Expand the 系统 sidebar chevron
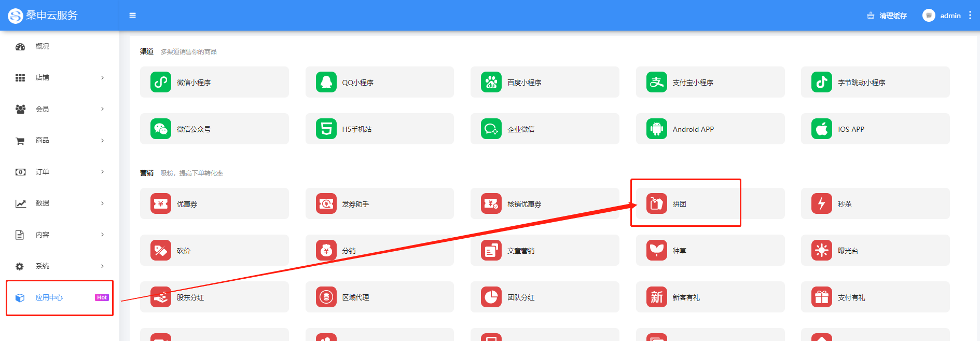 pyautogui.click(x=102, y=266)
